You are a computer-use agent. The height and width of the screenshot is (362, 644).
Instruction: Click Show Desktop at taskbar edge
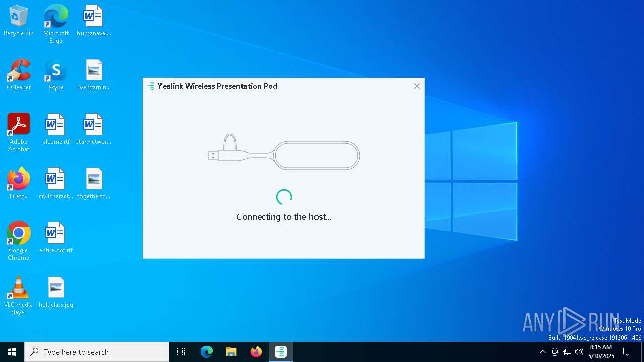pos(642,352)
